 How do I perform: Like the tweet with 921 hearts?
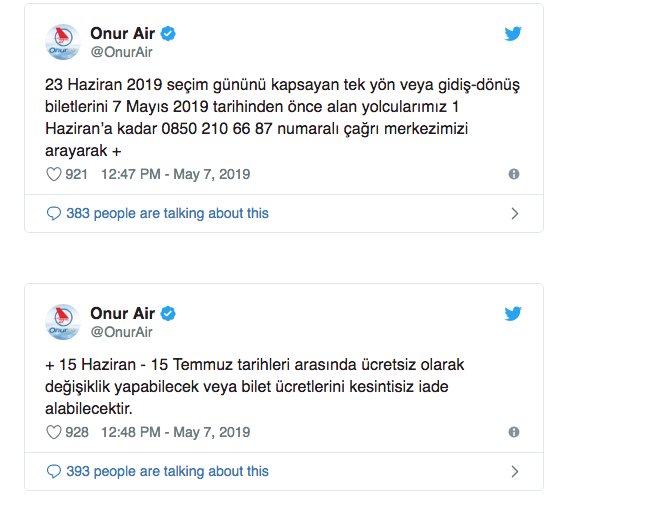(53, 174)
